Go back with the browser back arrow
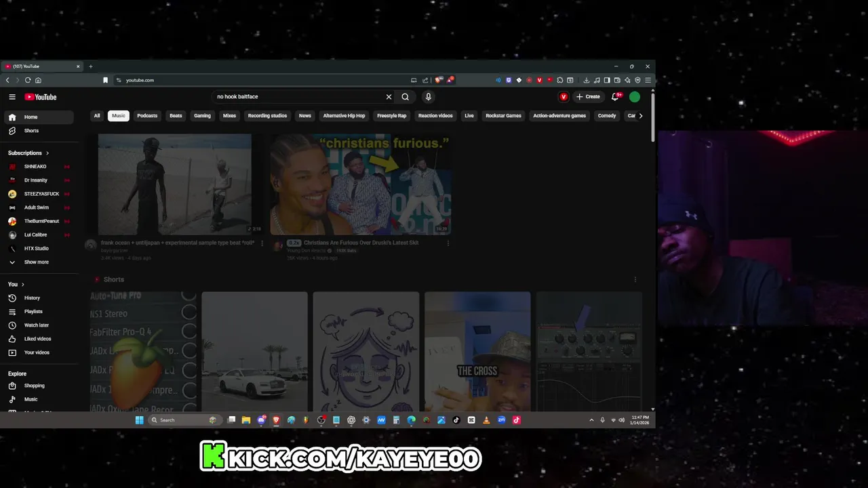The width and height of the screenshot is (868, 488). click(7, 80)
